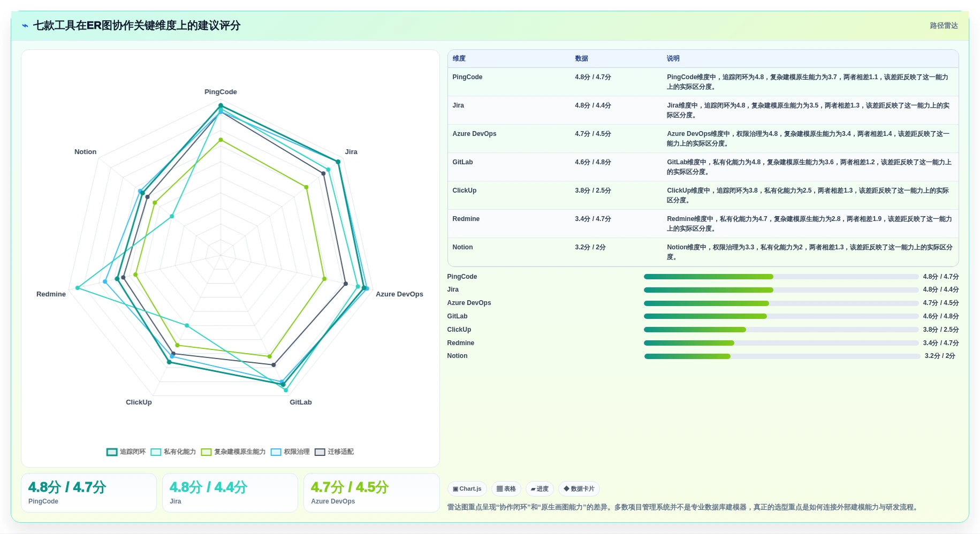Click the 4.8分 / 4.4分 value beside Jira's progress bar

[941, 289]
